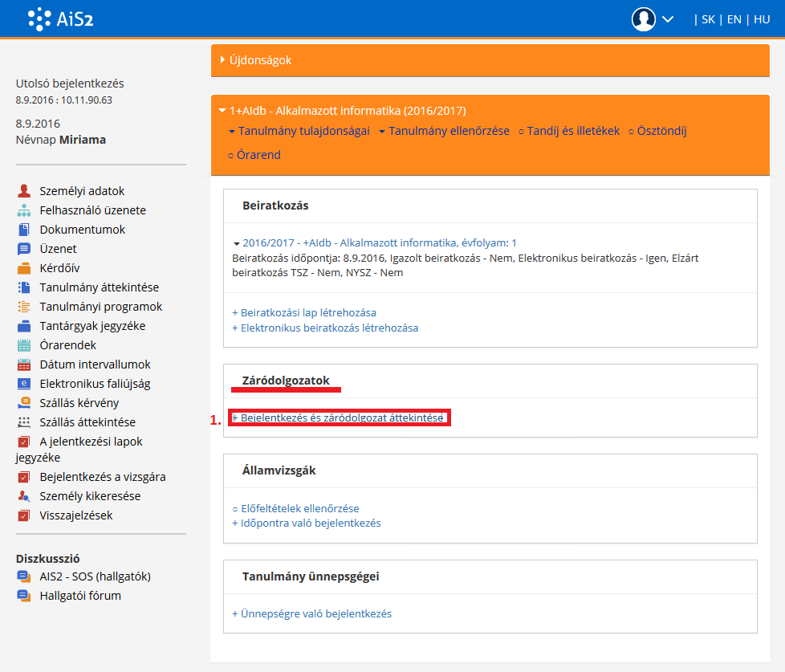Screen dimensions: 785x672
Task: Click Elektronikus beiratkozás létrehozása link
Action: (x=325, y=328)
